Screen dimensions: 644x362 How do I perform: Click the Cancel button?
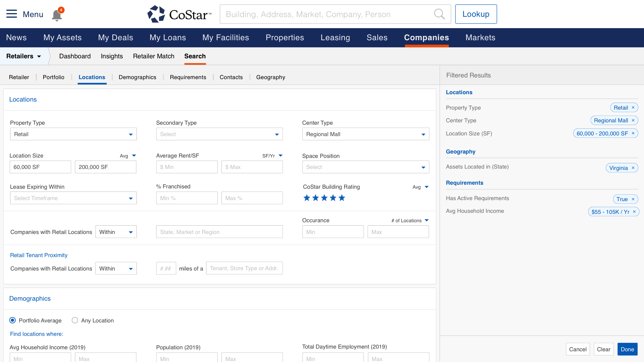click(x=578, y=349)
